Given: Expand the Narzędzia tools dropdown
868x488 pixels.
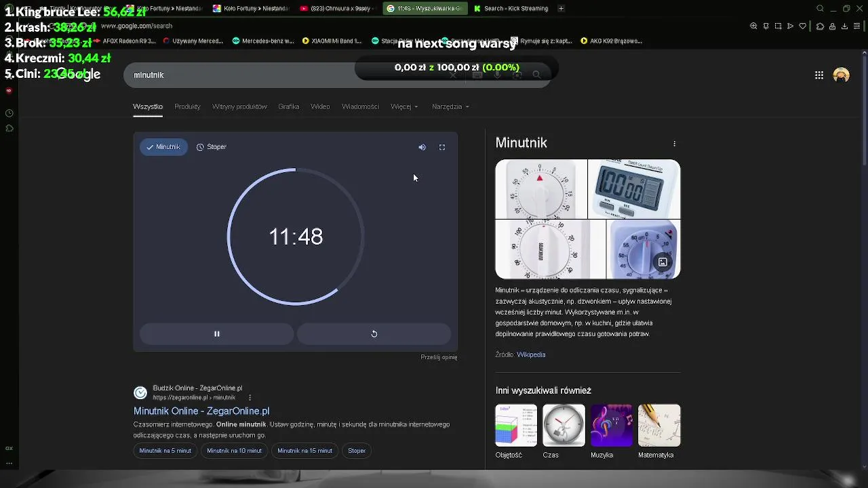Looking at the screenshot, I should 450,106.
